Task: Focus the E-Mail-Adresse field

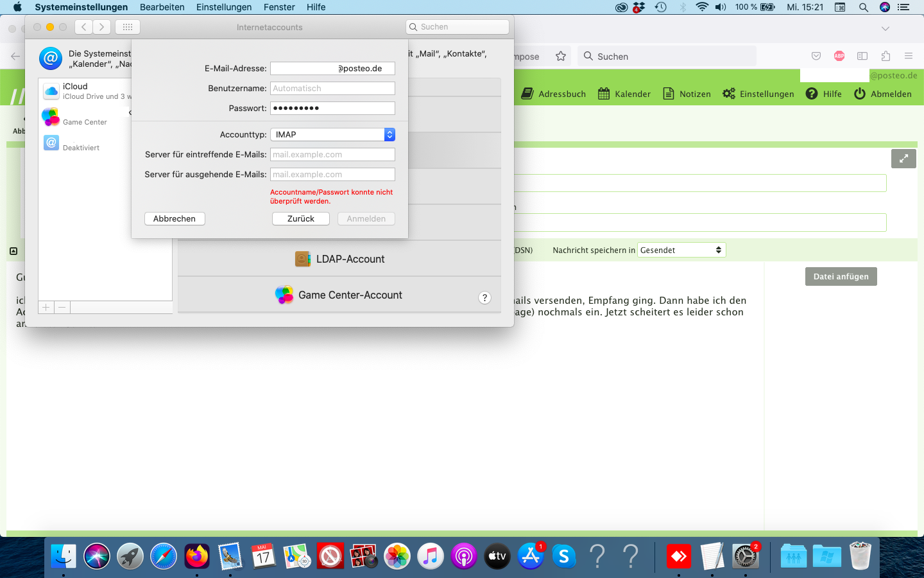Action: 332,68
